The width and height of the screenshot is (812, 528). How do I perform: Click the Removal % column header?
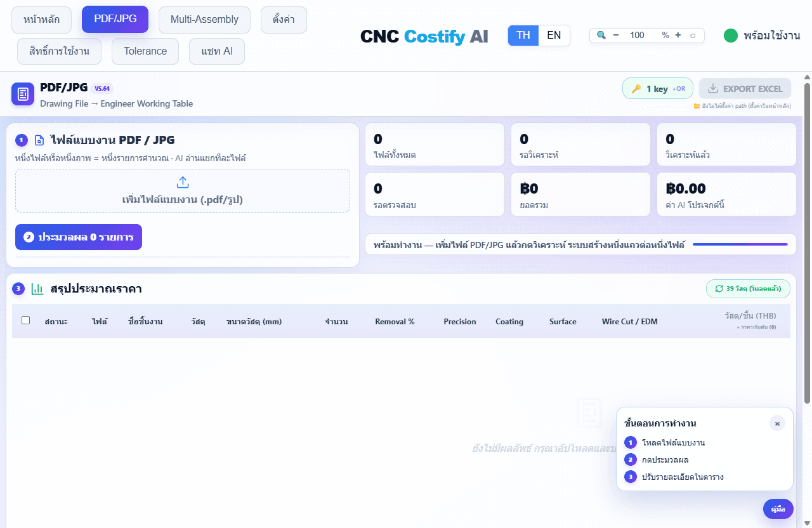coord(395,322)
